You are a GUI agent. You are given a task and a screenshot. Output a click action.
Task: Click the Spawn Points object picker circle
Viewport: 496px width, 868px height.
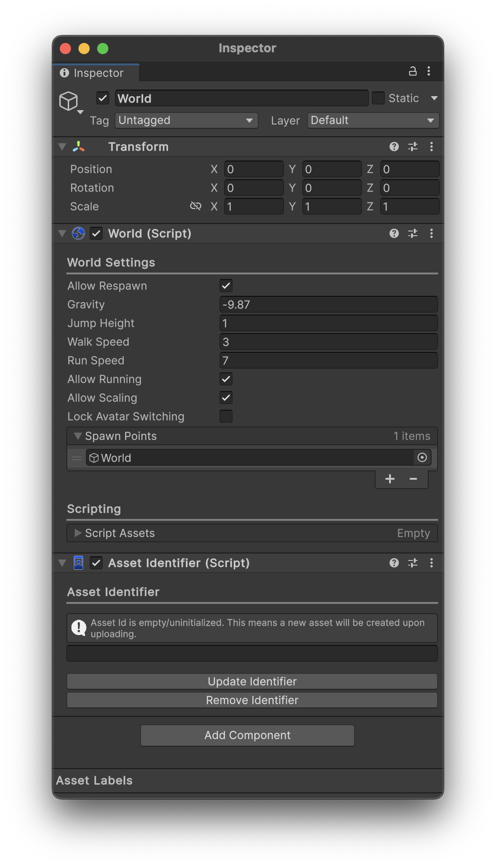pyautogui.click(x=422, y=458)
